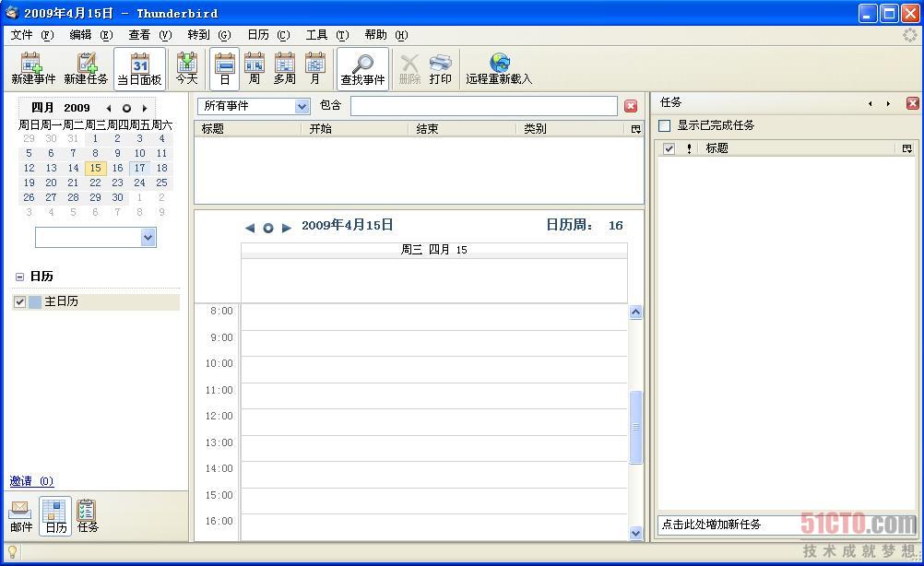Click the Invitations (邀请 (0)) link
Screen dimensions: 924x566
pos(31,481)
